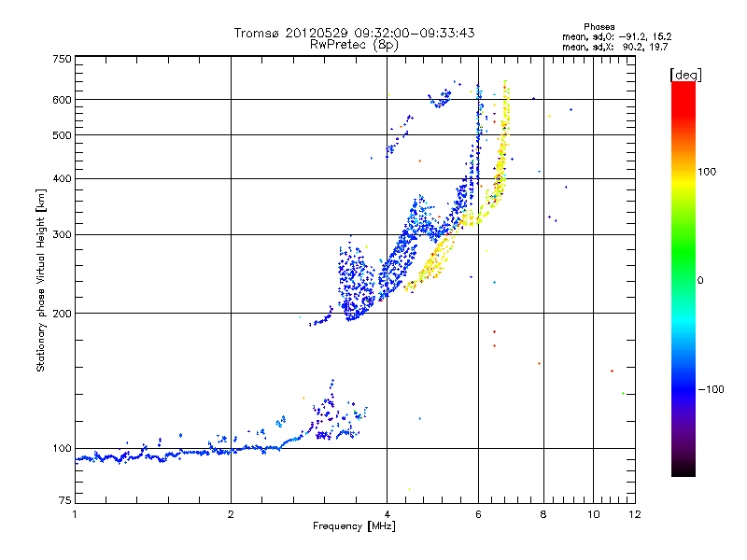Click the y-axis tick label '500'
Viewport: 747px width, 560px height.
click(x=62, y=135)
